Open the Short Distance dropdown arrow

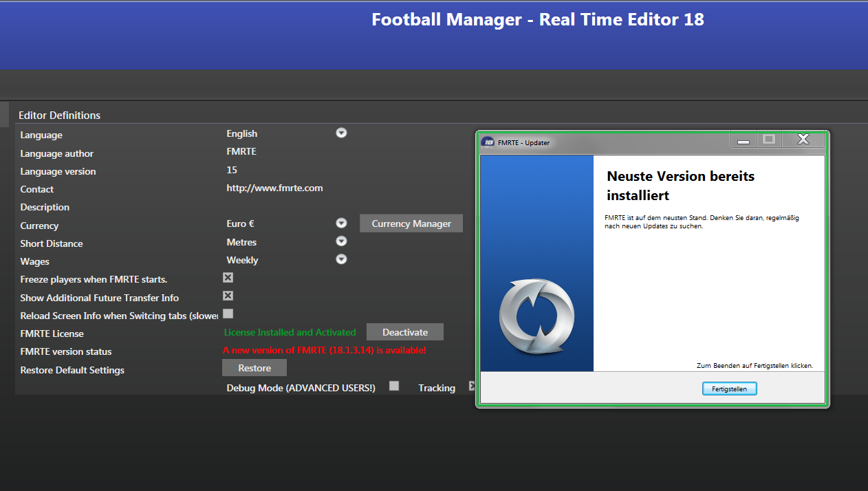click(341, 241)
